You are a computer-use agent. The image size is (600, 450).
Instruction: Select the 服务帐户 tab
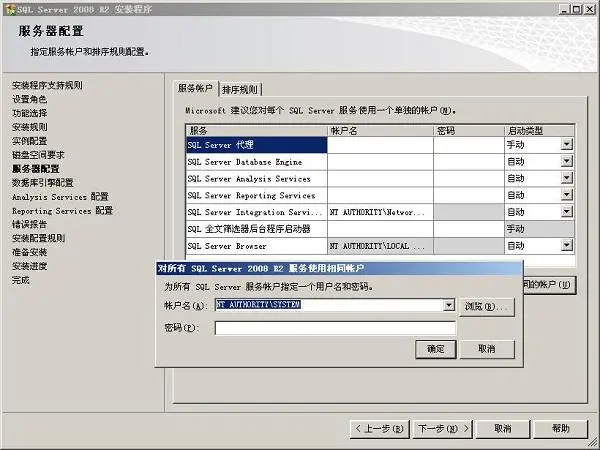coord(195,88)
